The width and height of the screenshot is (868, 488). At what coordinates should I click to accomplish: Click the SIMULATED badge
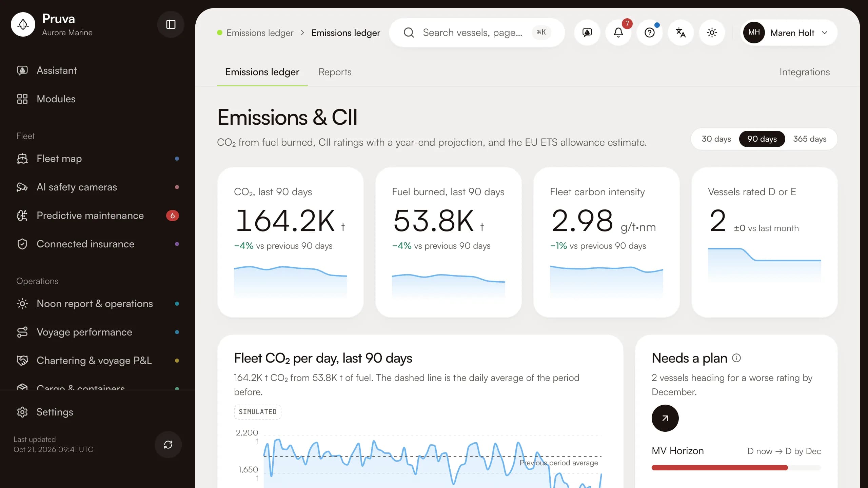point(258,412)
